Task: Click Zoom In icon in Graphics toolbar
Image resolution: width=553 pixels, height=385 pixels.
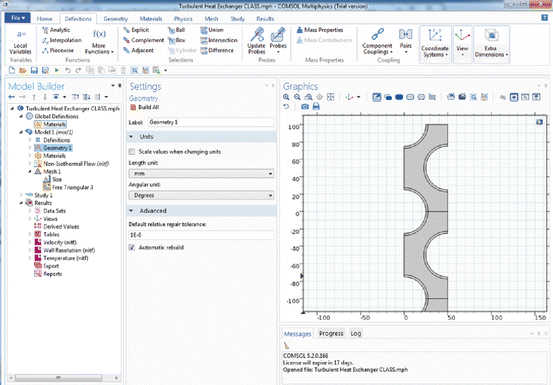Action: [x=286, y=97]
